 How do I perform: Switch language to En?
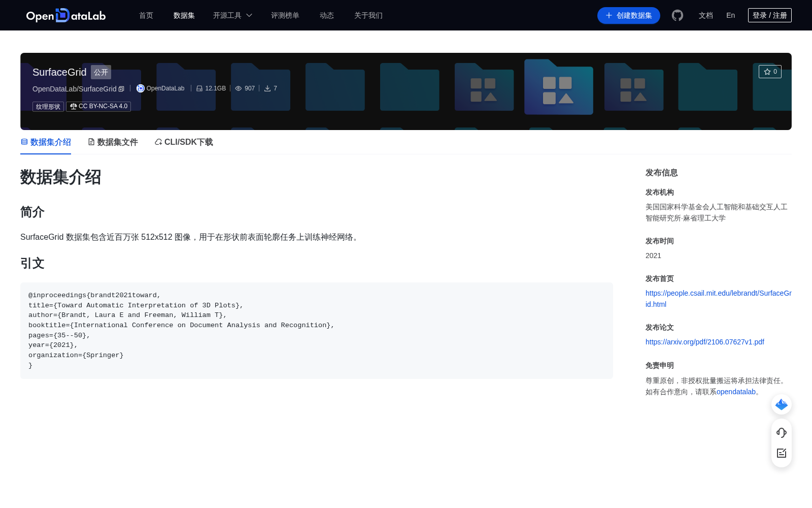tap(731, 15)
